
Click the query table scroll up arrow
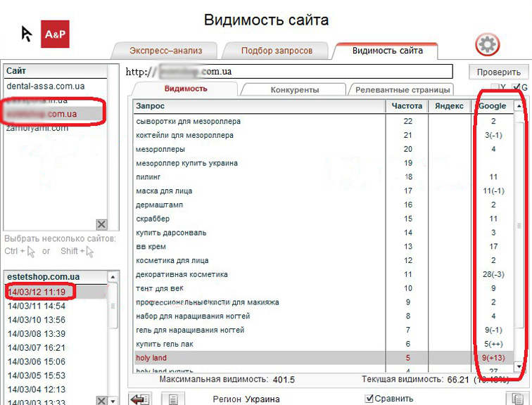pos(519,106)
